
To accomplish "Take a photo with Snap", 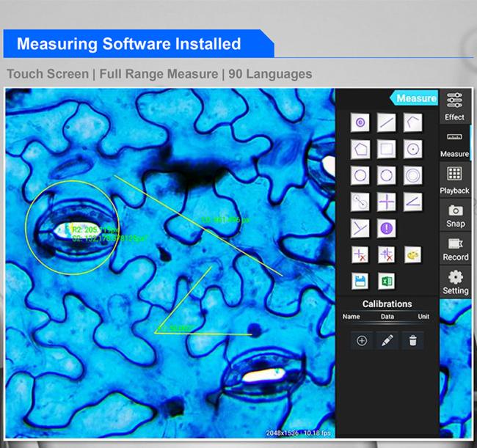I will click(455, 215).
